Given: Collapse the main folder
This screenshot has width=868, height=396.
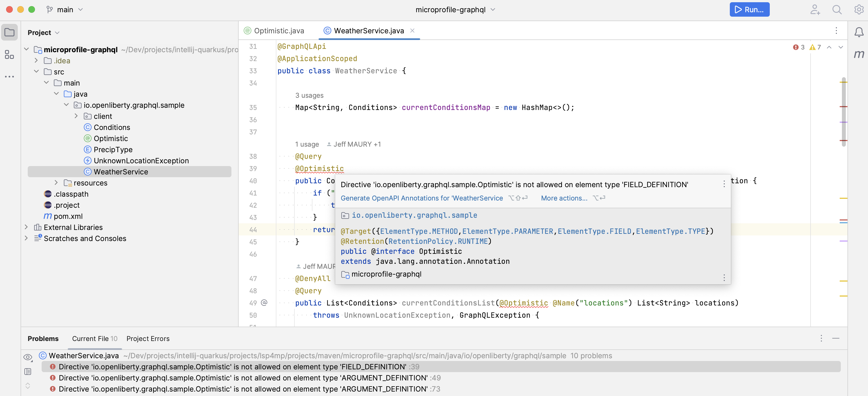Looking at the screenshot, I should click(x=47, y=83).
